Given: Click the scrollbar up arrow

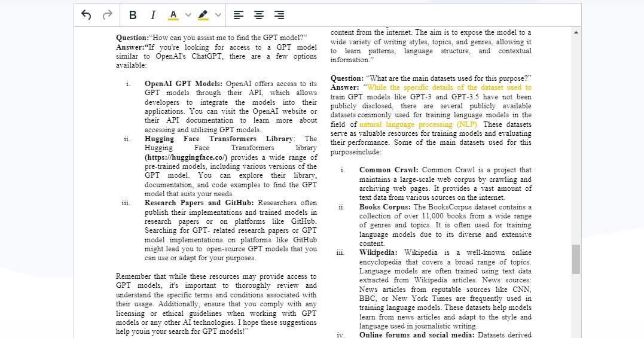Looking at the screenshot, I should [576, 32].
